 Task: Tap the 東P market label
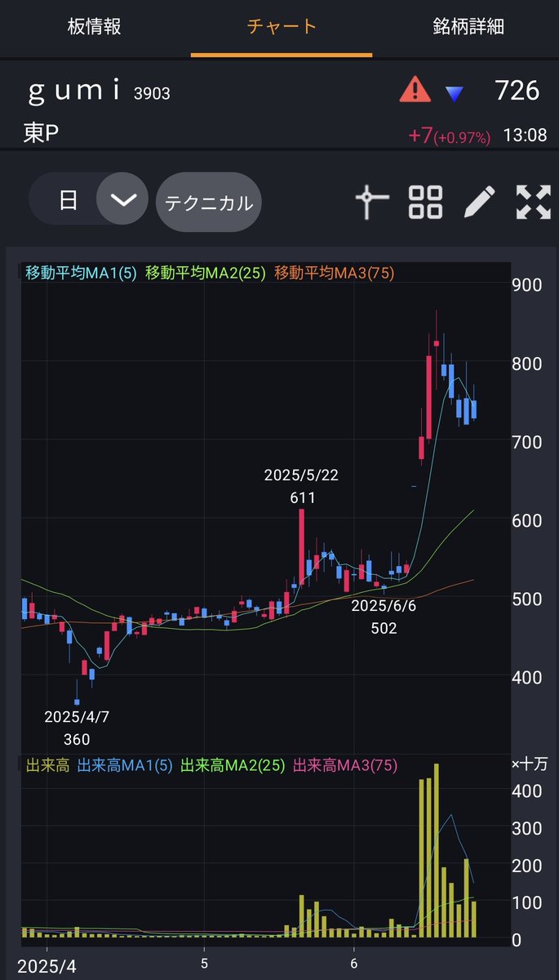[41, 134]
